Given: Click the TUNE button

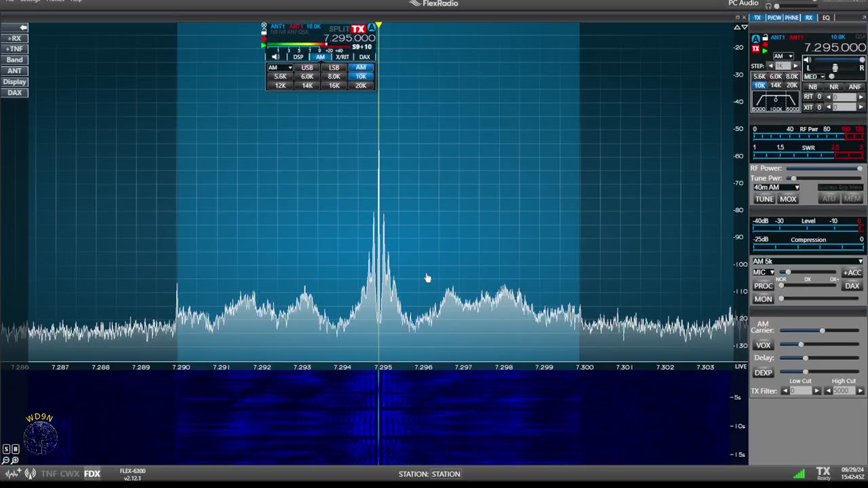Looking at the screenshot, I should click(764, 199).
